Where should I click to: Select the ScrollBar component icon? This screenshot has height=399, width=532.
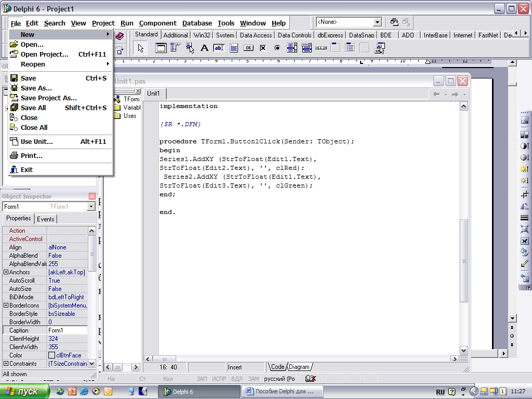321,48
